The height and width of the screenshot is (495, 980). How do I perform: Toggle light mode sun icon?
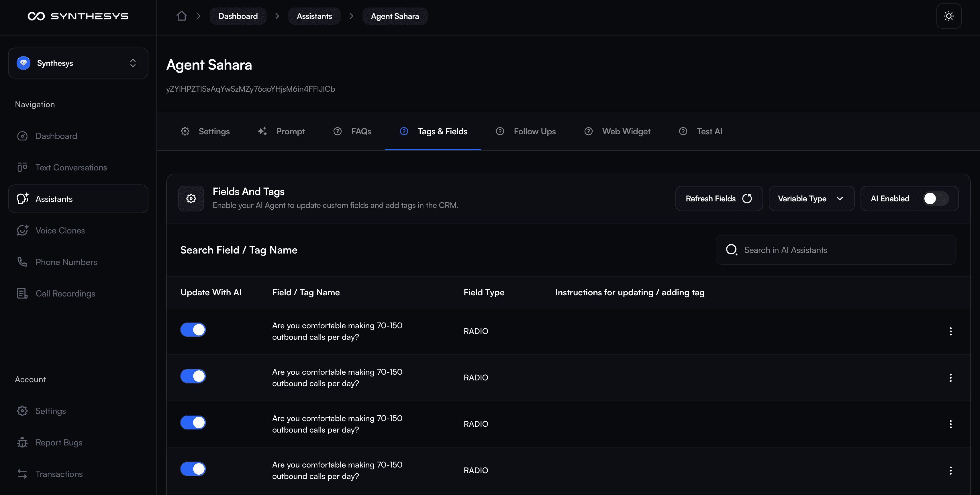coord(948,16)
